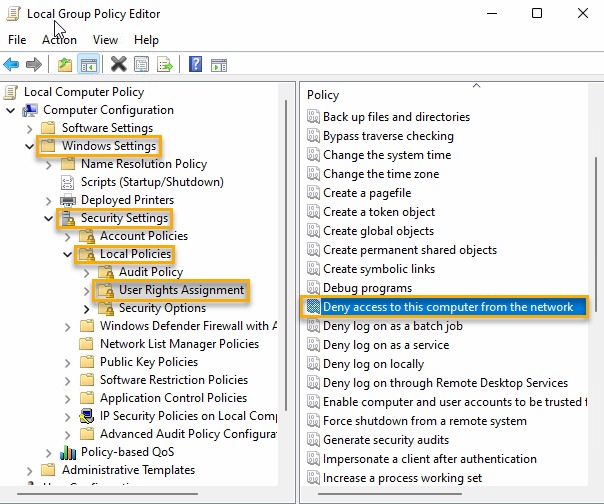Collapse the Security Settings node

49,218
